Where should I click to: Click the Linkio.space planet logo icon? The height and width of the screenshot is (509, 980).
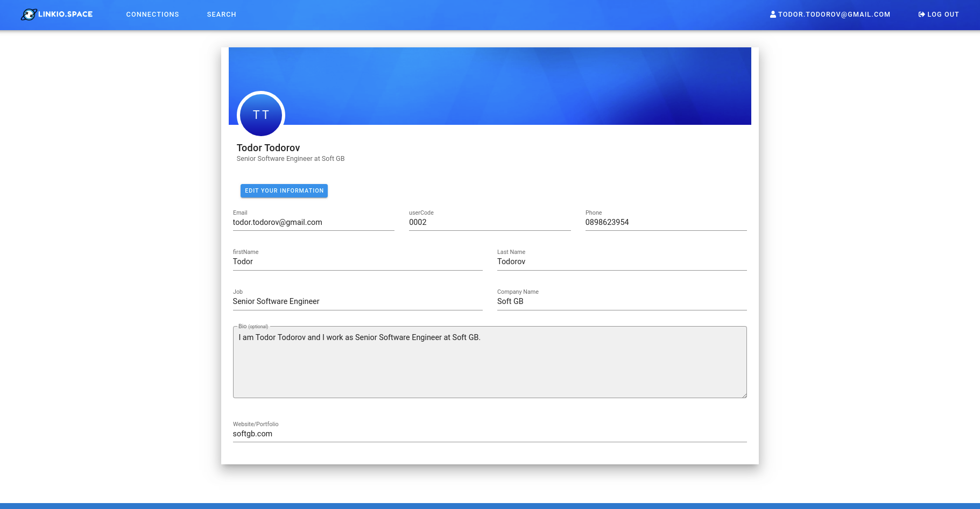[29, 15]
